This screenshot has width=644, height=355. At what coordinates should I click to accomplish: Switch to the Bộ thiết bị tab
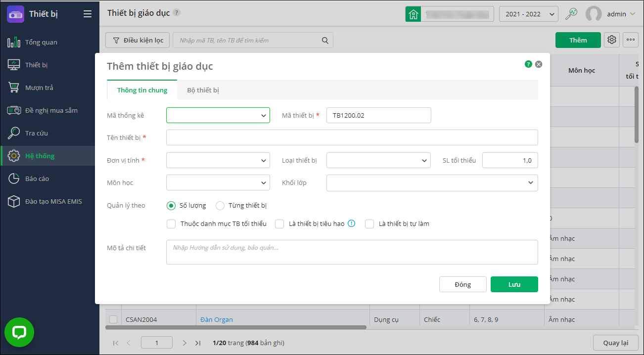203,90
